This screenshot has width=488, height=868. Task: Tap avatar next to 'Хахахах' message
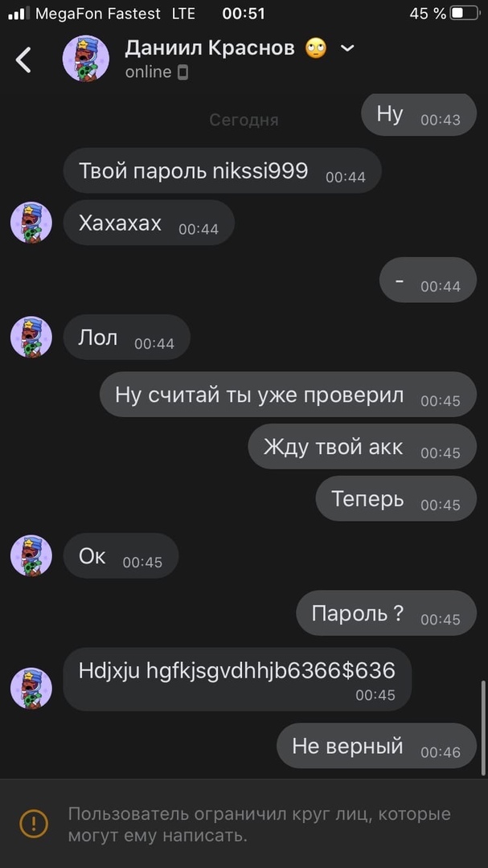tap(31, 223)
